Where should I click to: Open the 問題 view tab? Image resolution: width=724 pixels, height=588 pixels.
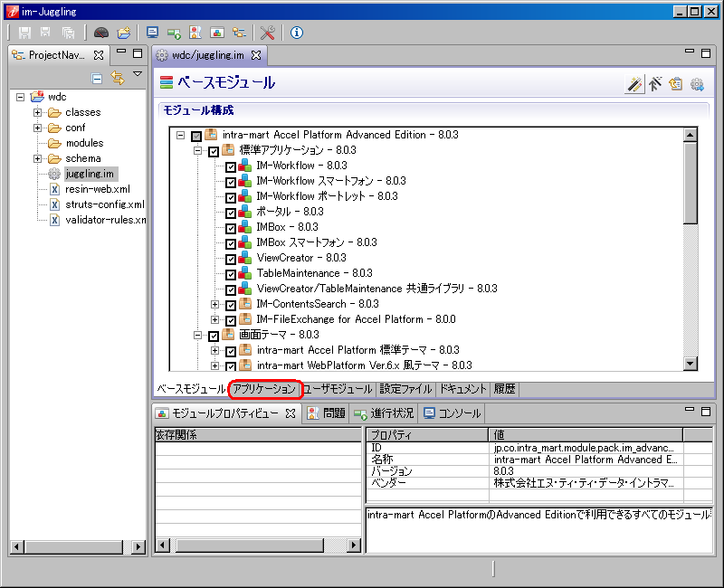327,413
